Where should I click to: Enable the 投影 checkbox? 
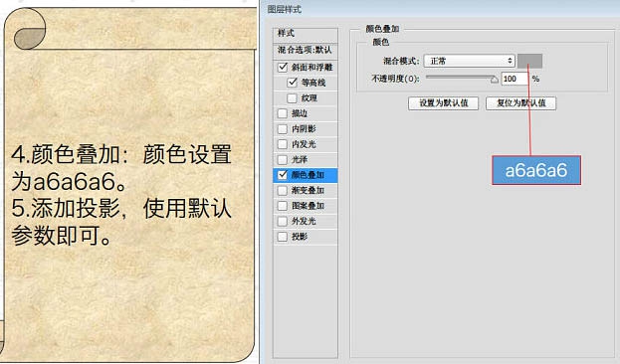[283, 237]
